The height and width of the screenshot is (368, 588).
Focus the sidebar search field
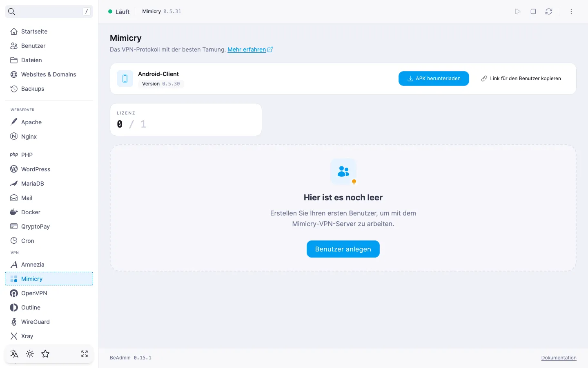[49, 11]
